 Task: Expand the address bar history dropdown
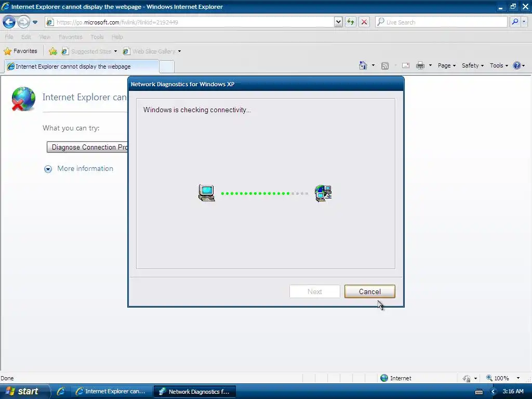[338, 22]
